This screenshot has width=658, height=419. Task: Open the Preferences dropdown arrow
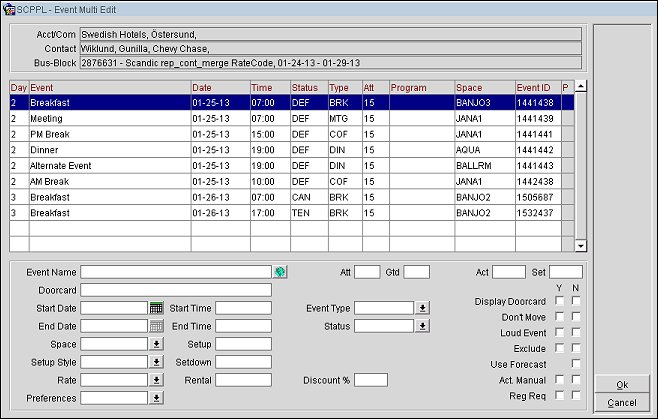click(156, 398)
